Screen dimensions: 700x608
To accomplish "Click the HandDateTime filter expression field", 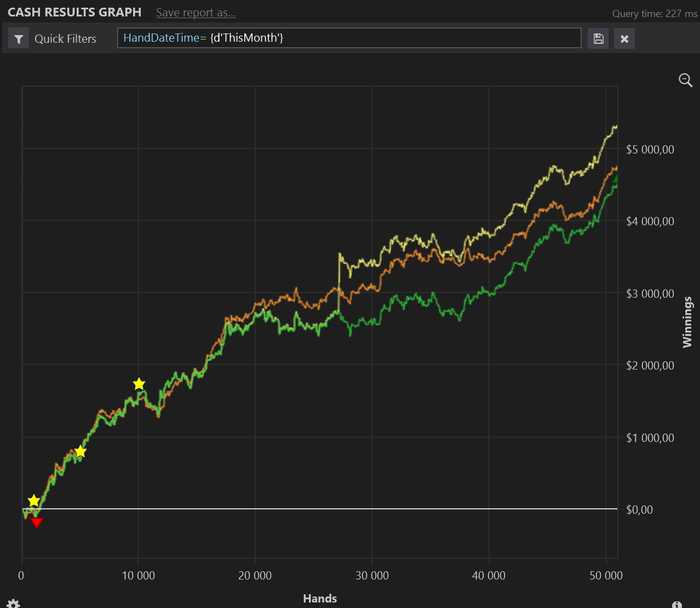I will coord(348,38).
